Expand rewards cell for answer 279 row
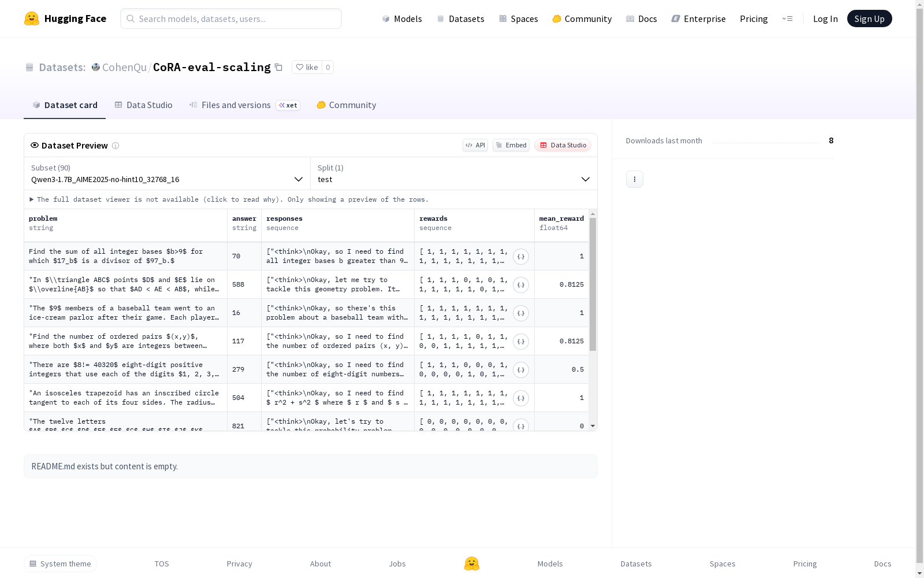 (x=521, y=370)
